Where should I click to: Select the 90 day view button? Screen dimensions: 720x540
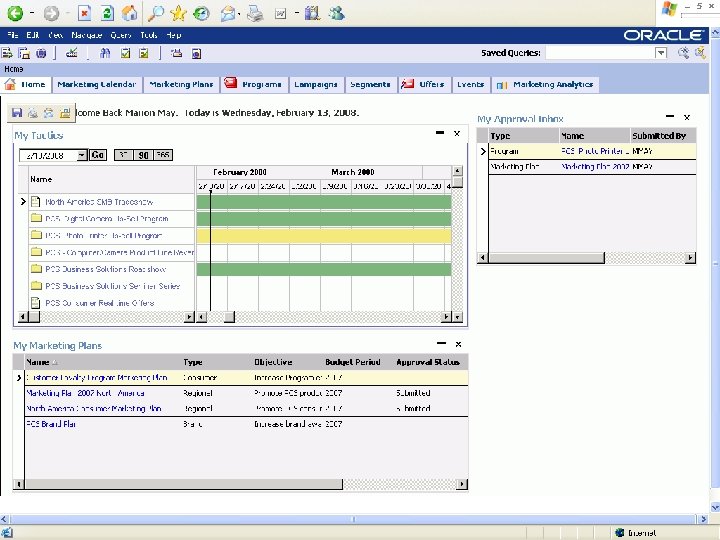coord(143,155)
